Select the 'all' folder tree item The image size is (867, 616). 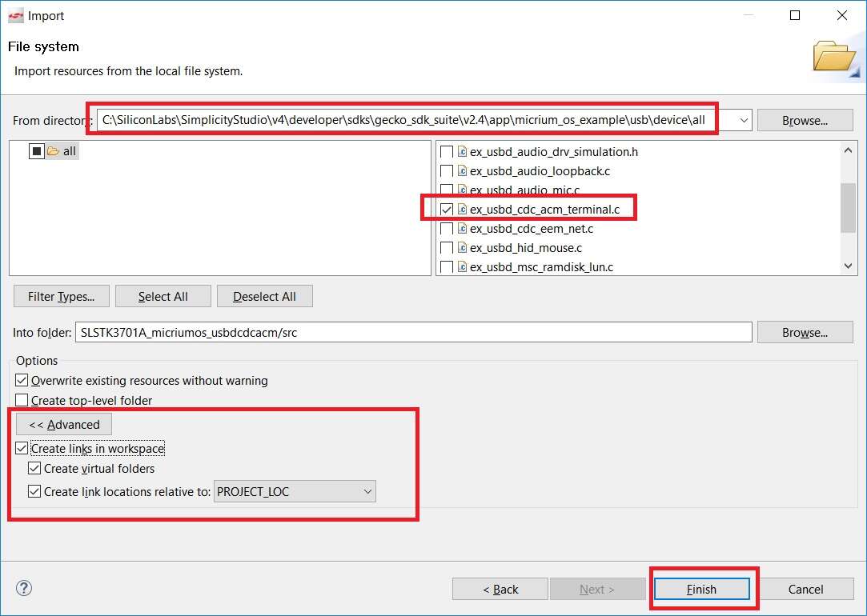pos(69,151)
